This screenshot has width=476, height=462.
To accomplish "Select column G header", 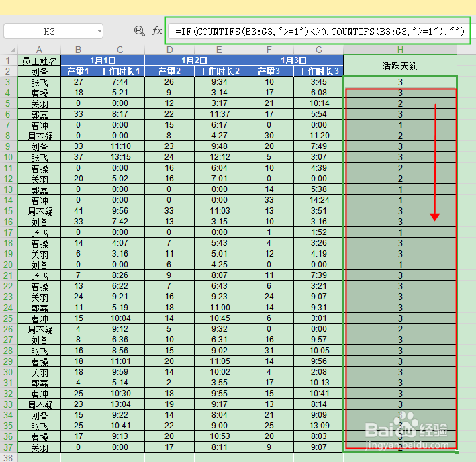I will click(318, 50).
